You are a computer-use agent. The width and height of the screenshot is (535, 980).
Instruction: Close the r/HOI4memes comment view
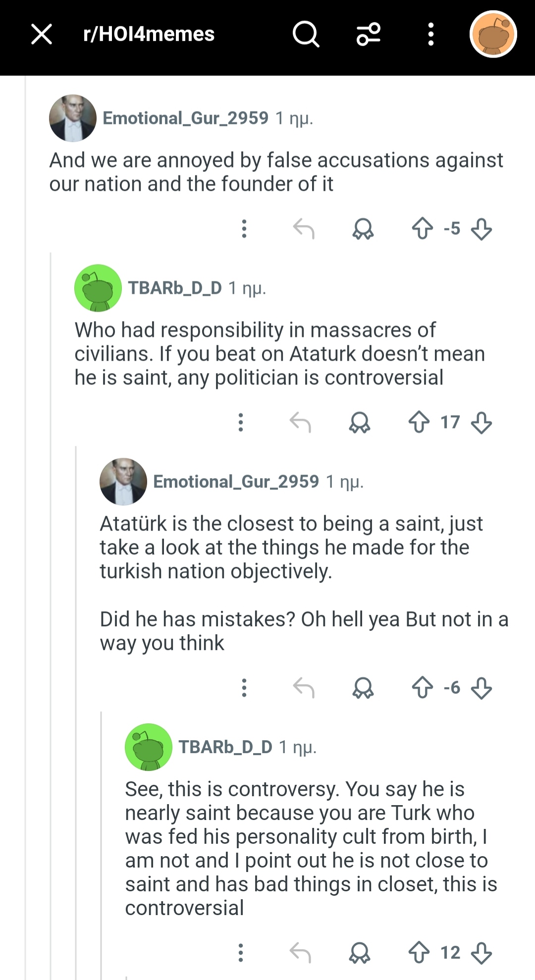point(42,34)
